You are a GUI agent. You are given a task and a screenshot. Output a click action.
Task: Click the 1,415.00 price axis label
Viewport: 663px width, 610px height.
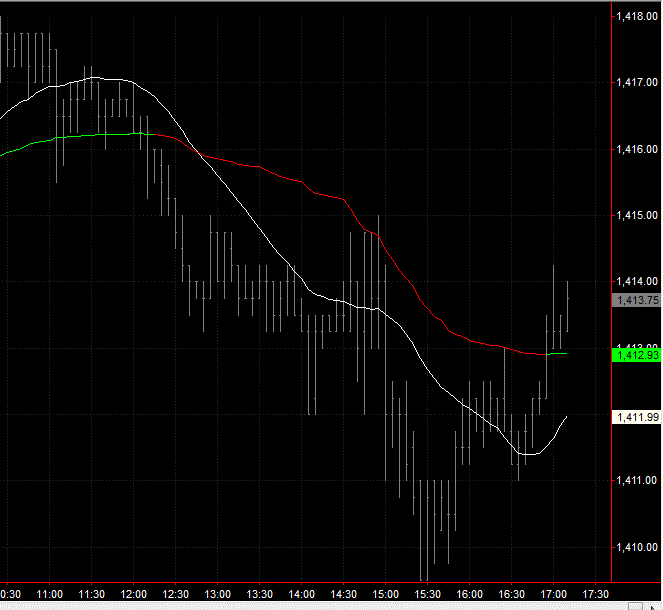click(637, 215)
